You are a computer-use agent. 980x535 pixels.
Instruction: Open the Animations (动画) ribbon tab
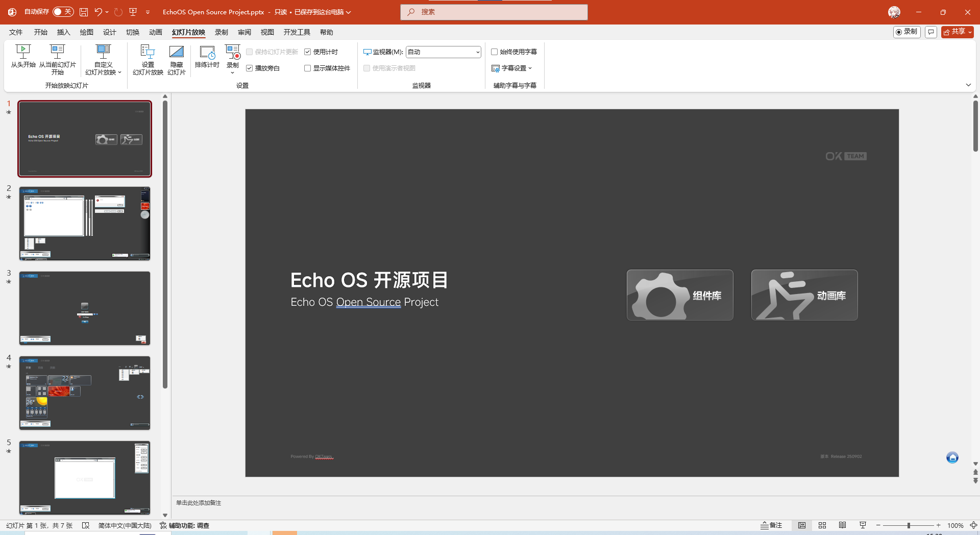(x=155, y=32)
